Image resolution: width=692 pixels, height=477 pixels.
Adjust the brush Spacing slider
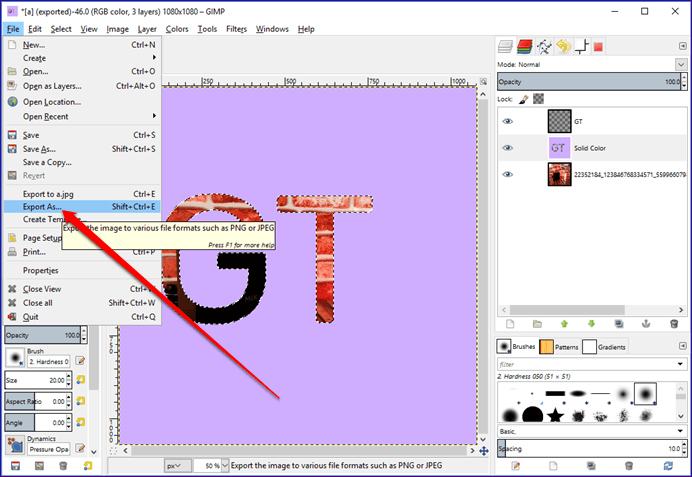point(589,448)
